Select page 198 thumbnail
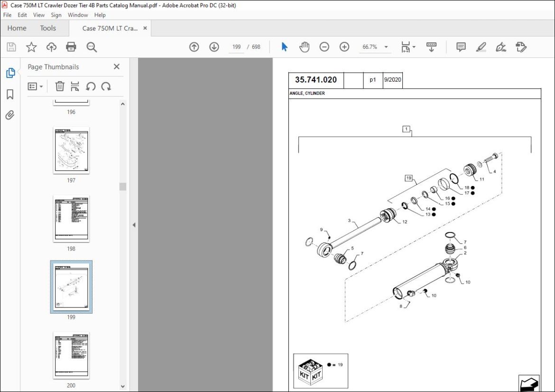555x392 pixels. point(71,218)
